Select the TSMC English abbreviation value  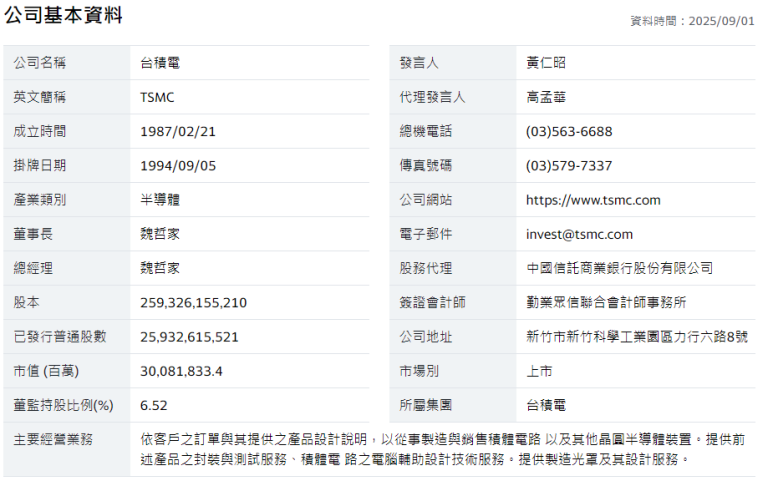158,97
